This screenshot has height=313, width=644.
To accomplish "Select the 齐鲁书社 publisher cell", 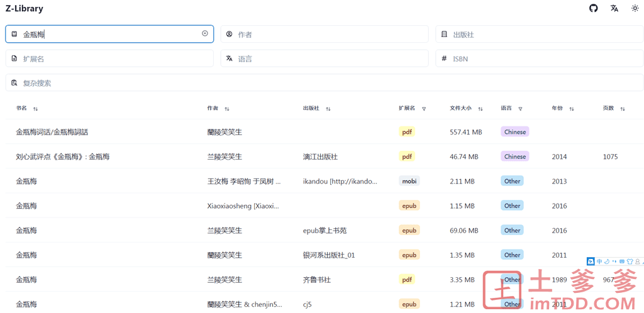I will 317,280.
